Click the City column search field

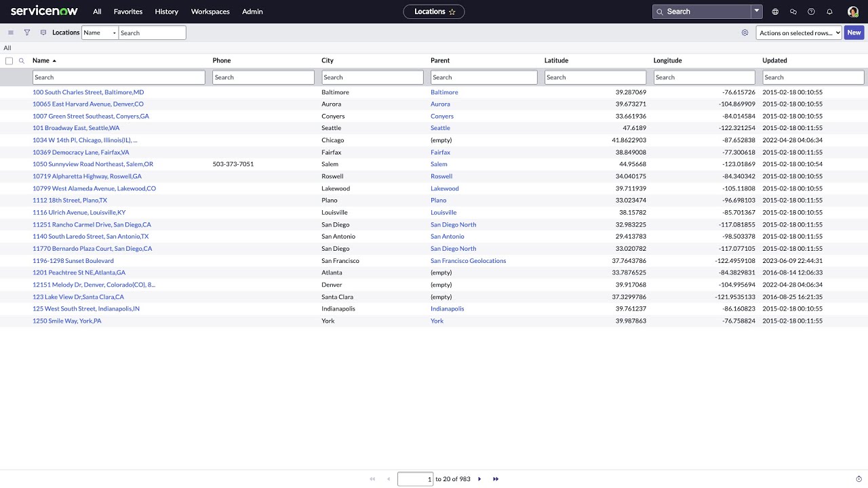372,77
